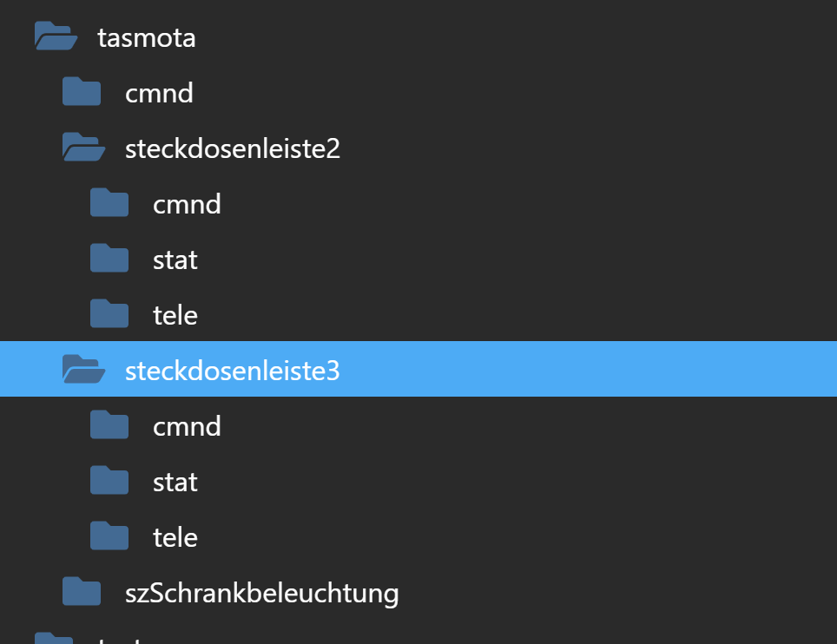Screen dimensions: 837x644
Task: Click folder icon of cmnd under steckdosenleiste2
Action: point(109,203)
